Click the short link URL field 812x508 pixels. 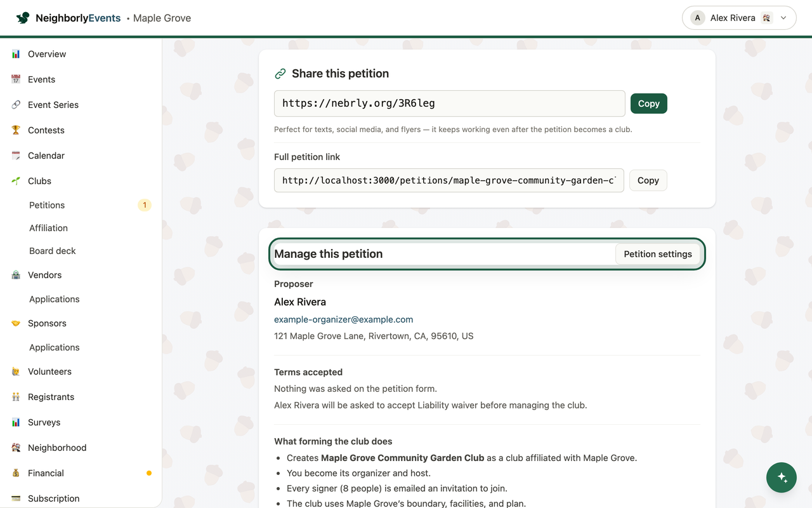coord(450,104)
